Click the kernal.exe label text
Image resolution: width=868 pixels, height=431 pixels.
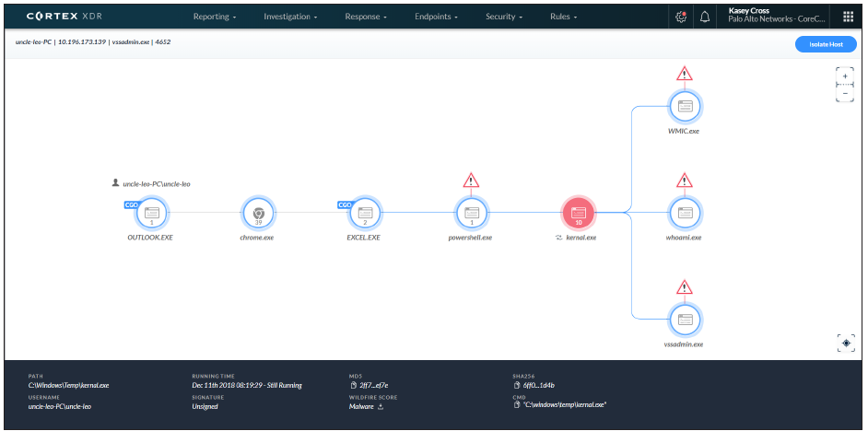click(581, 238)
